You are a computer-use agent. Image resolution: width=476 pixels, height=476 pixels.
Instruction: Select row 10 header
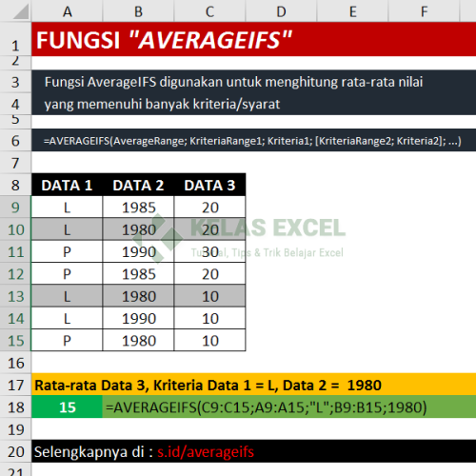(x=15, y=229)
